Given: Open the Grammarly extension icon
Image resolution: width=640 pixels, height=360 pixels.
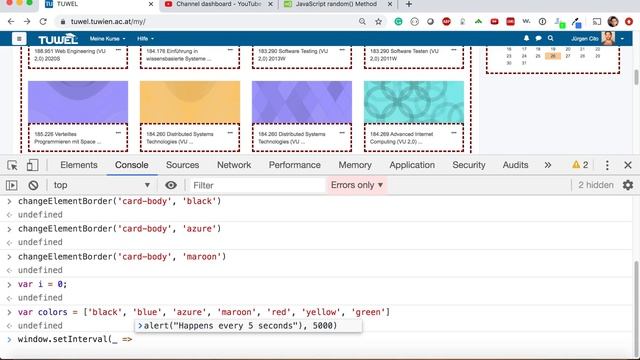Looking at the screenshot, I should 398,22.
